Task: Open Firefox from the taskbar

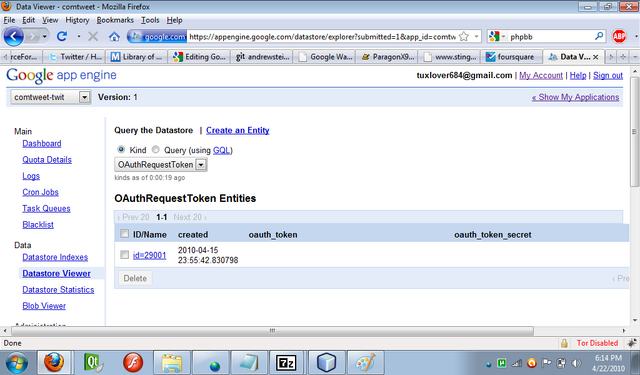Action: (54, 362)
